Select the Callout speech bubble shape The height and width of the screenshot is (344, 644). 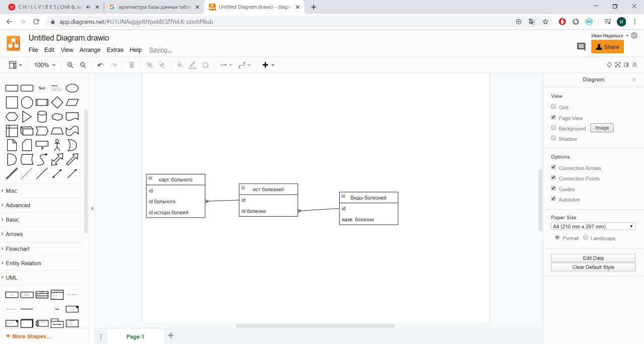42,145
